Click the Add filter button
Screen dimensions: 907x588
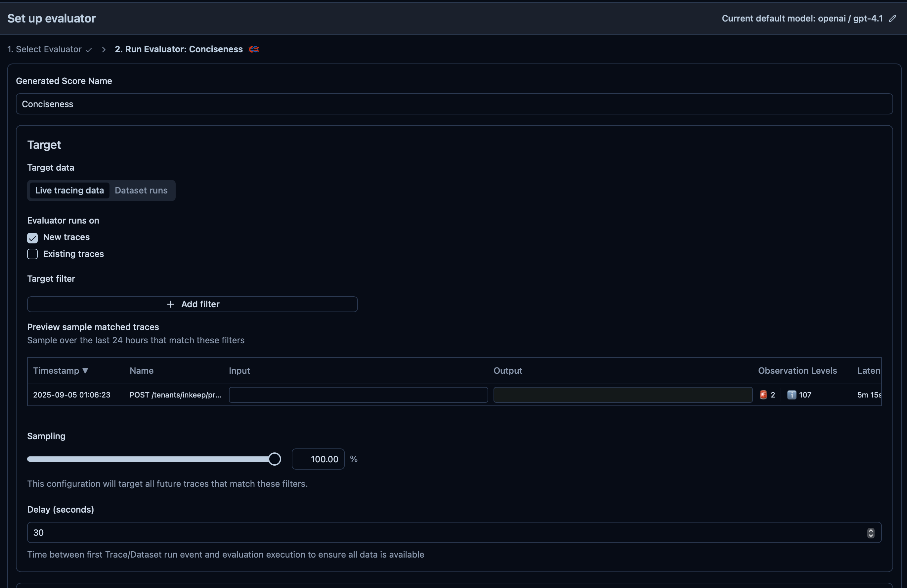click(x=193, y=304)
